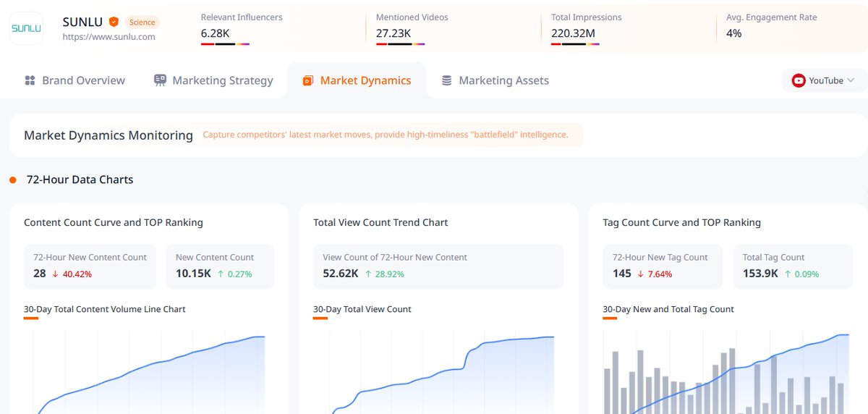
Task: Switch to the Brand Overview tab
Action: 75,80
